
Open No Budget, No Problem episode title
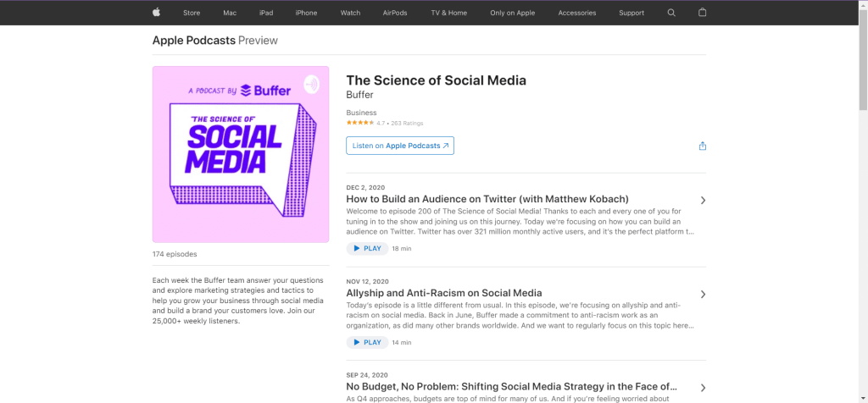click(511, 386)
